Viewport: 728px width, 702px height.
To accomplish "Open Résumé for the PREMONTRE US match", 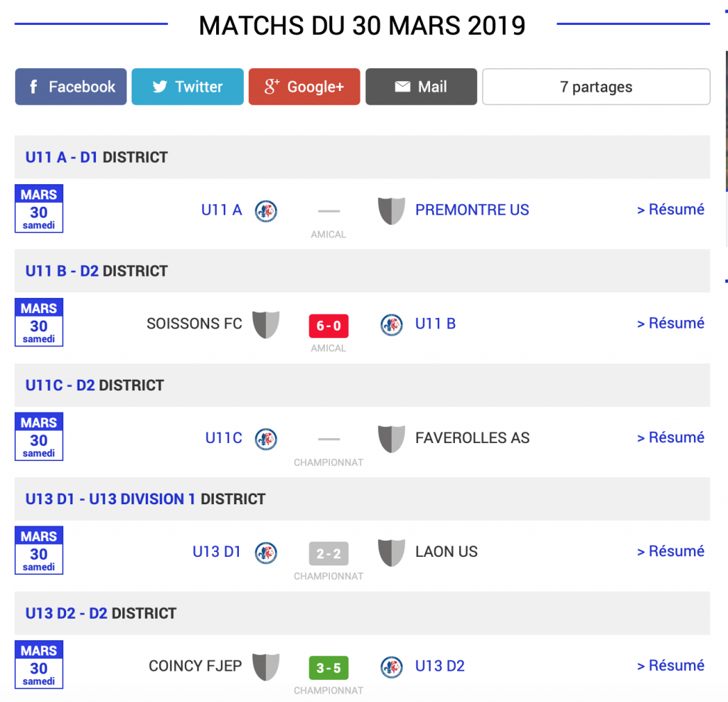I will click(670, 210).
